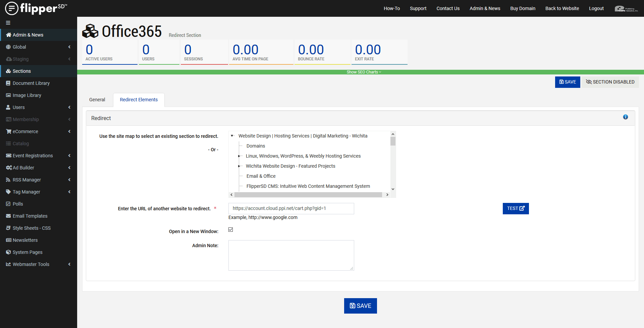This screenshot has height=328, width=644.
Task: Expand the Tag Manager menu chevron
Action: (69, 192)
